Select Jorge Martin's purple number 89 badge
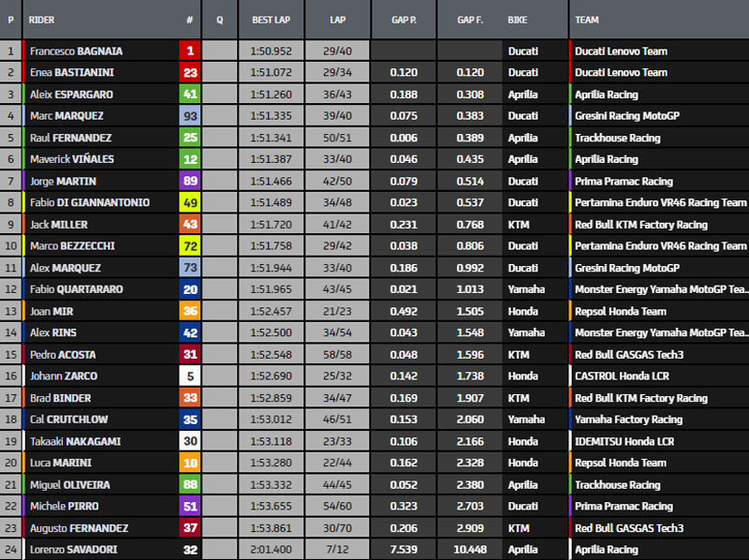 tap(190, 182)
